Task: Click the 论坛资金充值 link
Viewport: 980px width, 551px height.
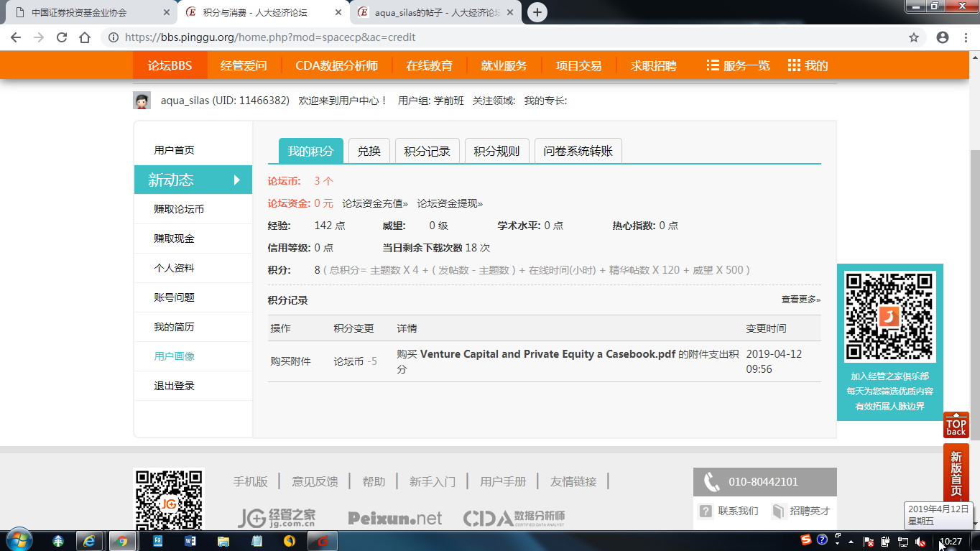Action: (x=375, y=203)
